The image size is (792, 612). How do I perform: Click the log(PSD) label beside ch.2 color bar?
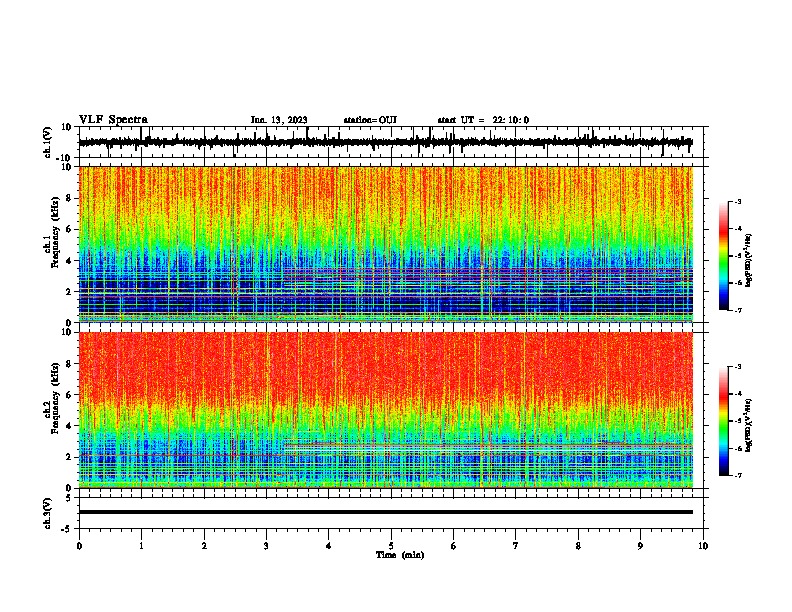click(x=748, y=425)
